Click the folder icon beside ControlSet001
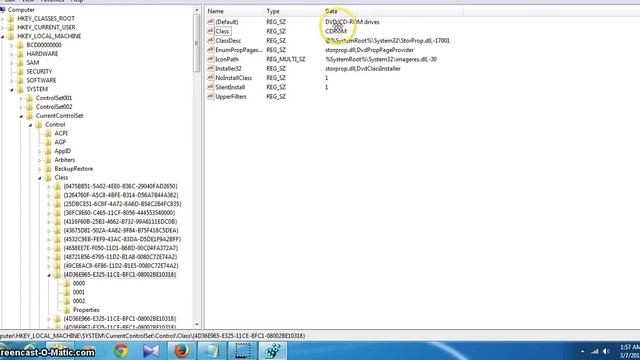 pyautogui.click(x=29, y=98)
